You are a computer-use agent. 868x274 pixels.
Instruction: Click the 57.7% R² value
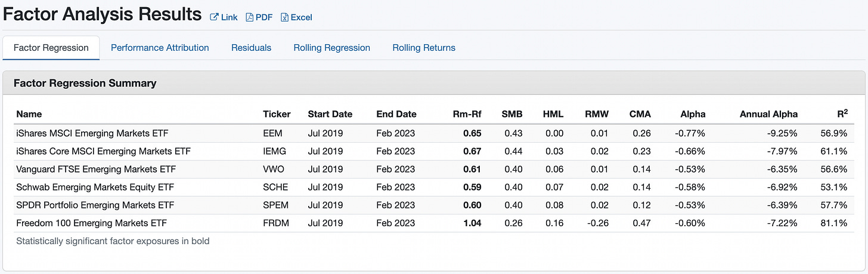(x=835, y=205)
